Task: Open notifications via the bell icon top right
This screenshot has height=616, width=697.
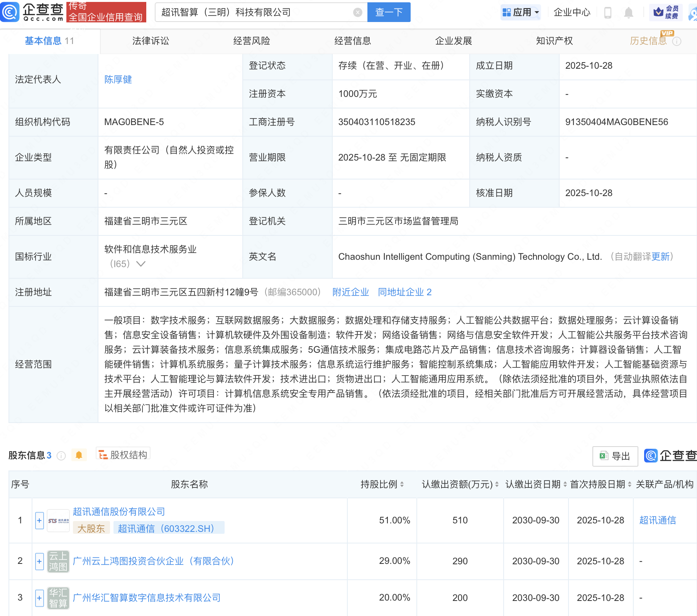Action: (629, 12)
